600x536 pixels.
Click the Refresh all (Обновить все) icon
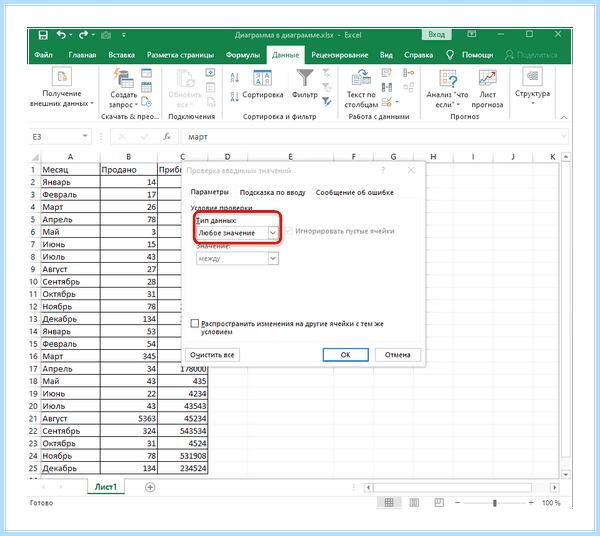185,78
